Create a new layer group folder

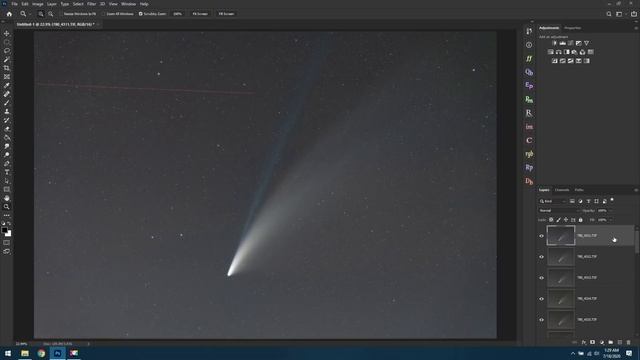pos(611,342)
